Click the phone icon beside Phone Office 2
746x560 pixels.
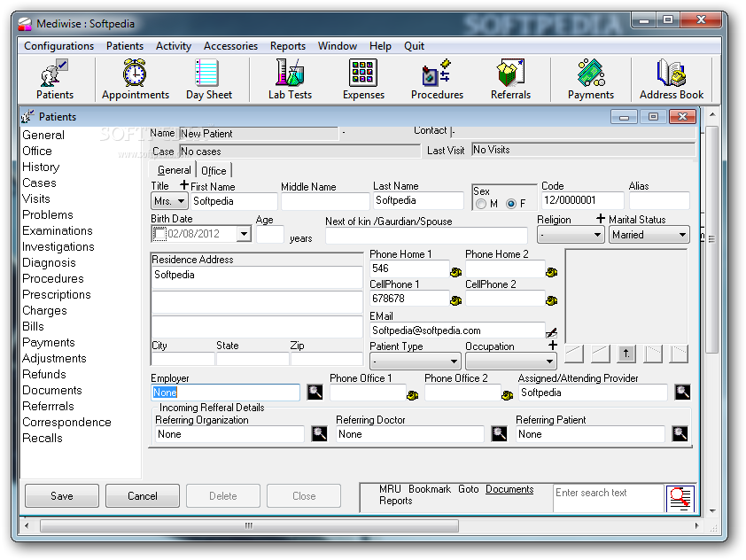point(507,395)
